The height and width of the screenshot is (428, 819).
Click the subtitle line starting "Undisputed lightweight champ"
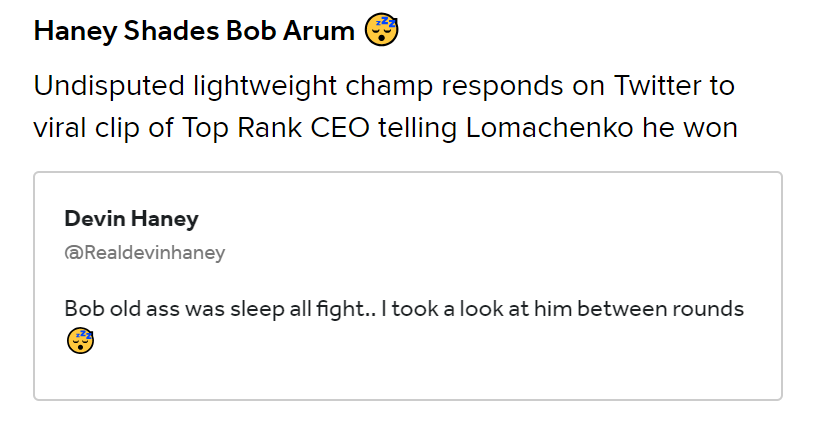tap(384, 86)
